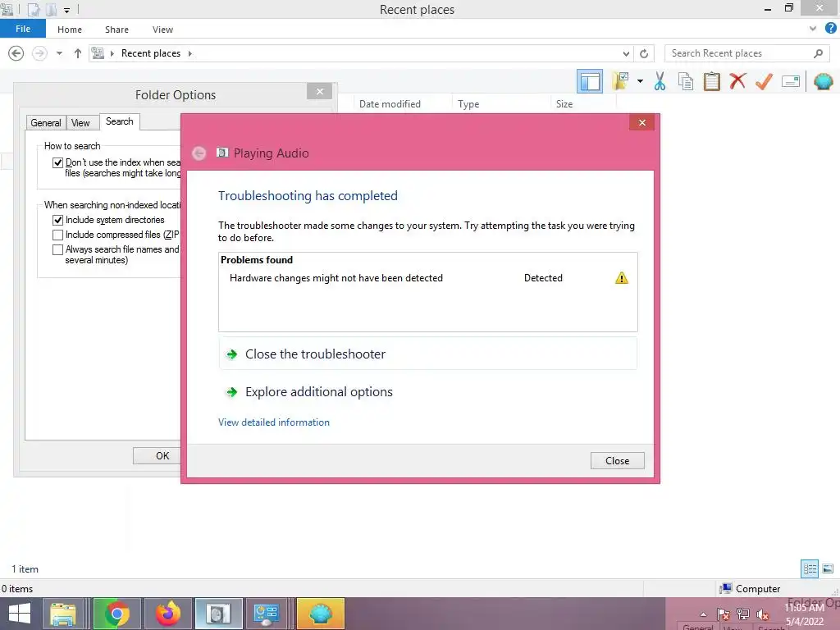Click the Paste clipboard icon
This screenshot has height=630, width=840.
click(711, 81)
